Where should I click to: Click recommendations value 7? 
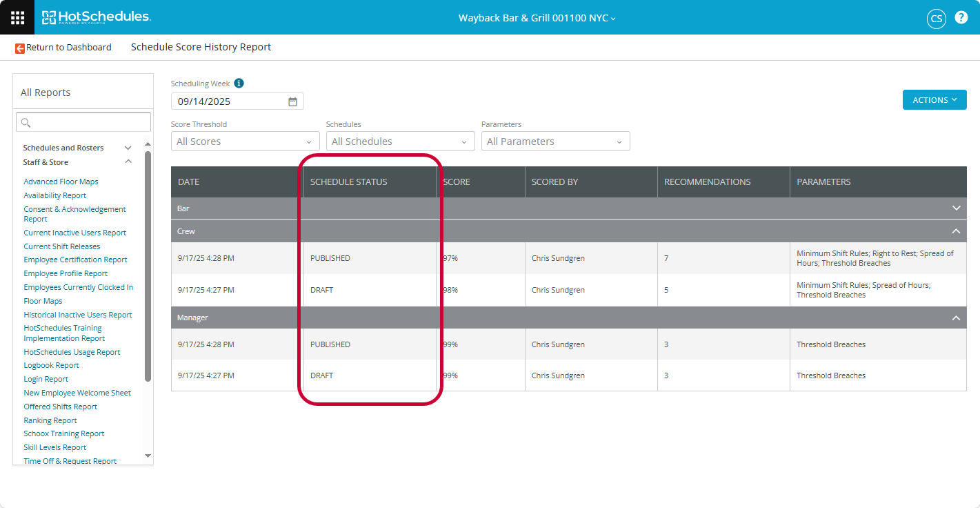(666, 258)
